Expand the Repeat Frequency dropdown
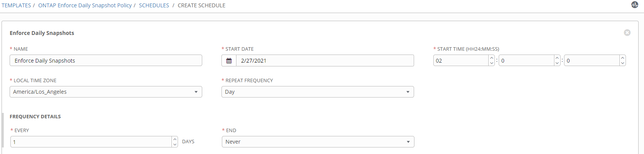This screenshot has height=154, width=644. click(x=318, y=92)
